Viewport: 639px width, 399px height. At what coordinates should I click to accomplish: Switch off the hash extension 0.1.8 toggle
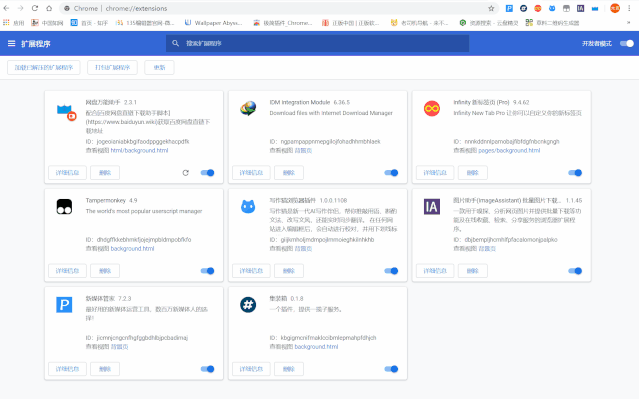pos(391,369)
